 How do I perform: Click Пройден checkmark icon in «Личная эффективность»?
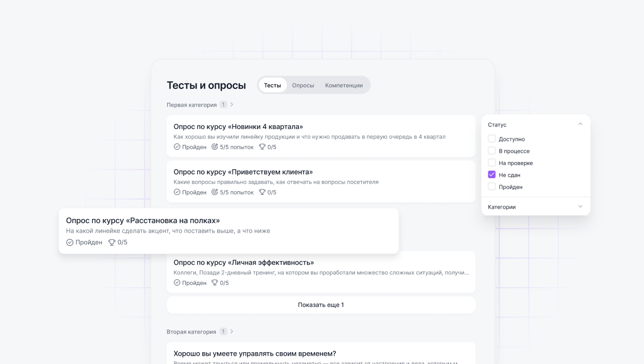(177, 282)
